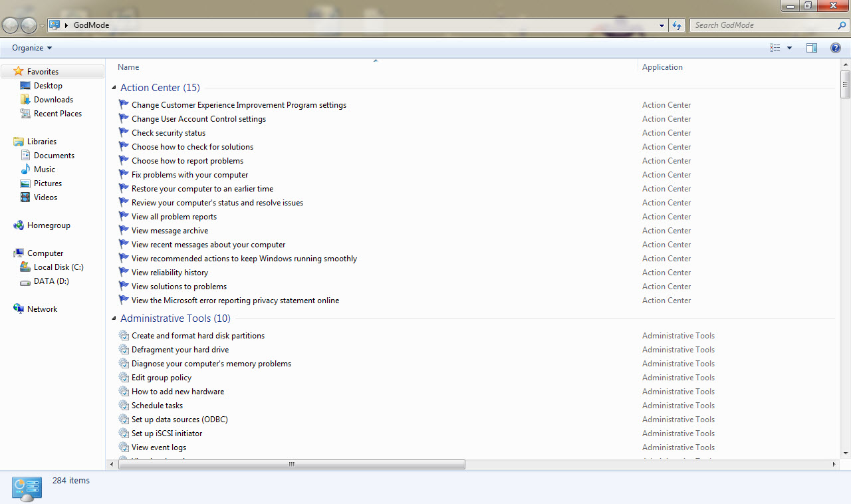This screenshot has height=504, width=851.
Task: Click the Help question mark icon
Action: coord(836,48)
